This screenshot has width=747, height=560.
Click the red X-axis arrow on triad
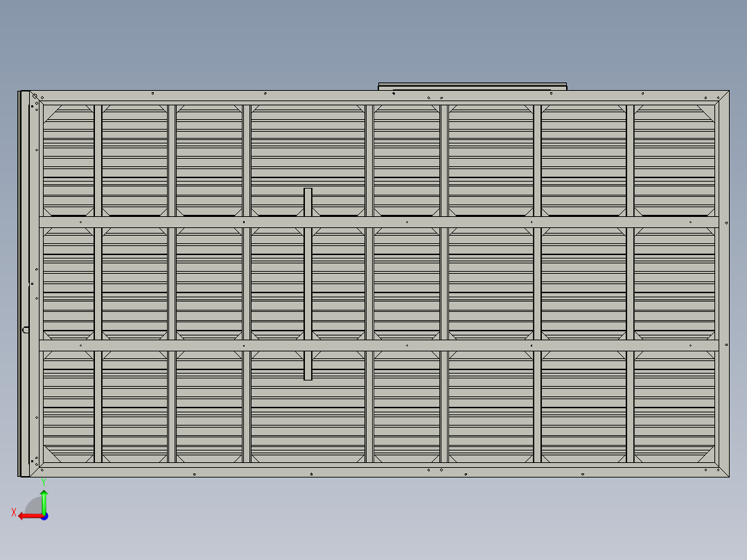click(28, 516)
